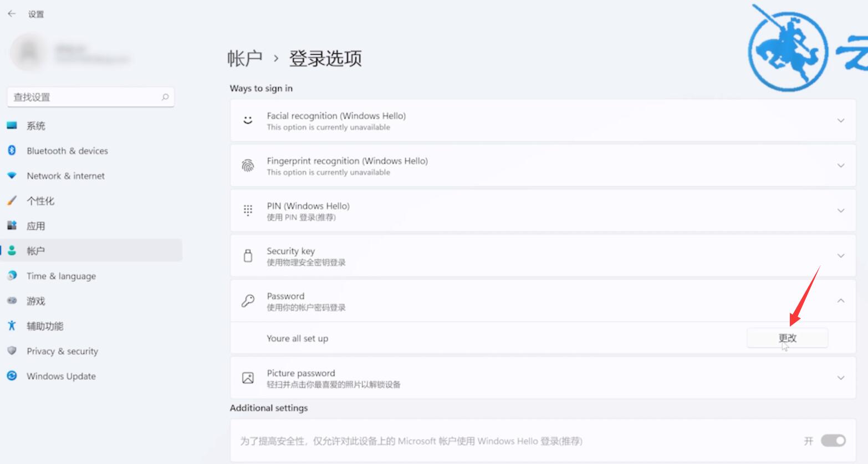Click the 更改 password button
The width and height of the screenshot is (868, 464).
coord(787,338)
